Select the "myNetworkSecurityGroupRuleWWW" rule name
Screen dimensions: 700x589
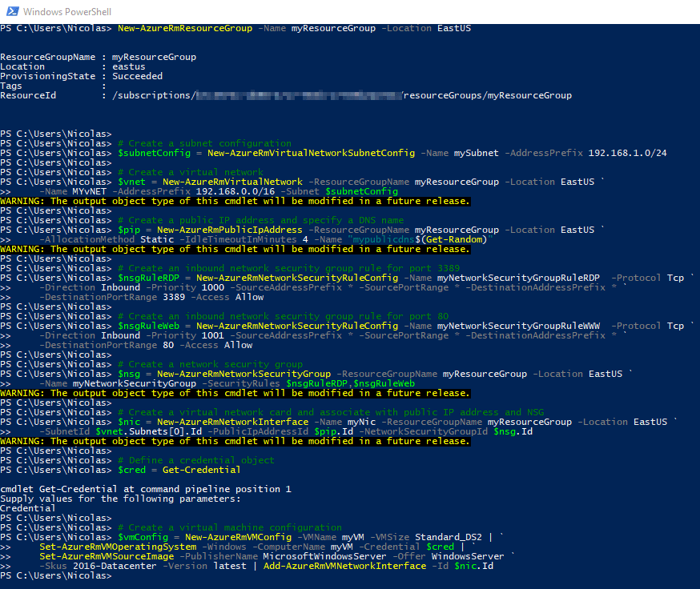518,327
